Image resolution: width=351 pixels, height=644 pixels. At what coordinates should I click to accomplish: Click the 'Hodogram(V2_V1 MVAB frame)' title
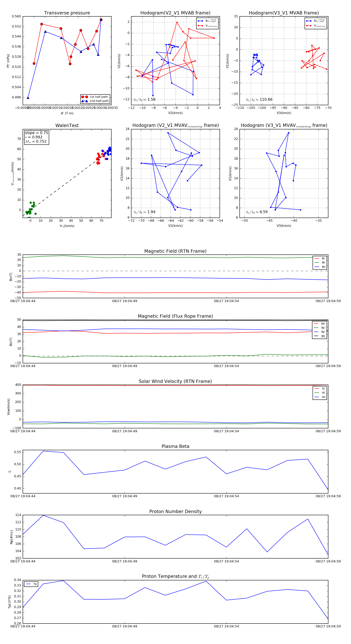[175, 13]
